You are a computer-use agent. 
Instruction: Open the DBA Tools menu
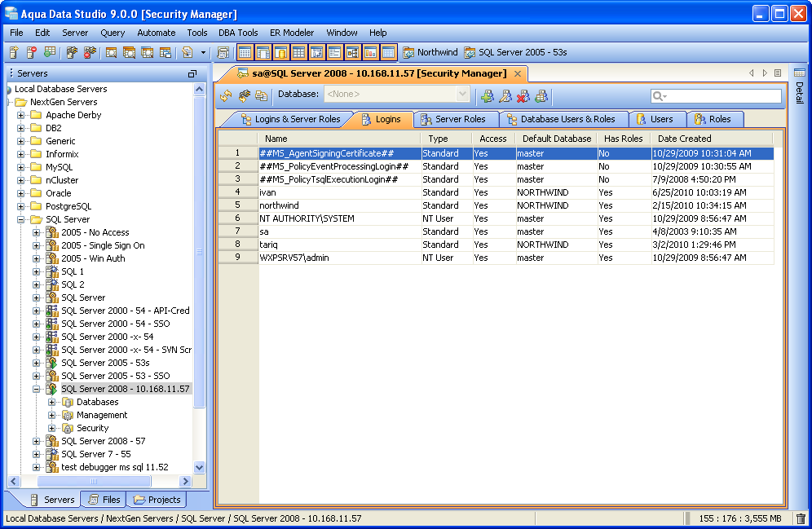click(238, 33)
